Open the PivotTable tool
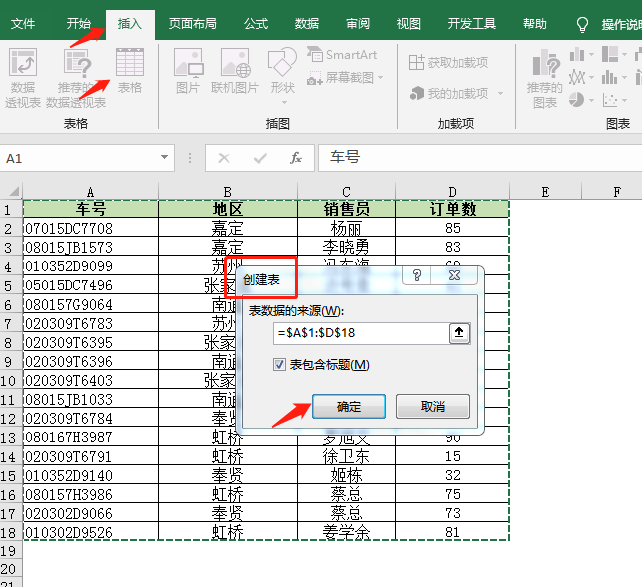This screenshot has width=642, height=587. (23, 78)
